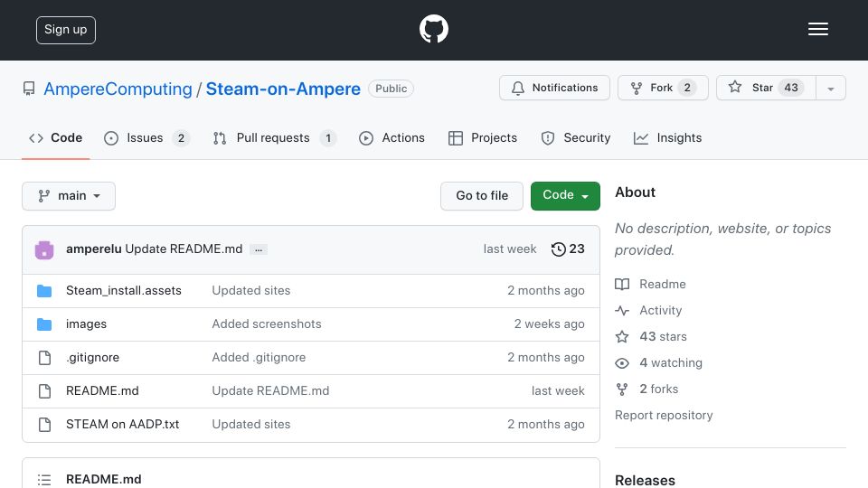This screenshot has width=868, height=488.
Task: Click the Public visibility badge
Action: [x=391, y=89]
